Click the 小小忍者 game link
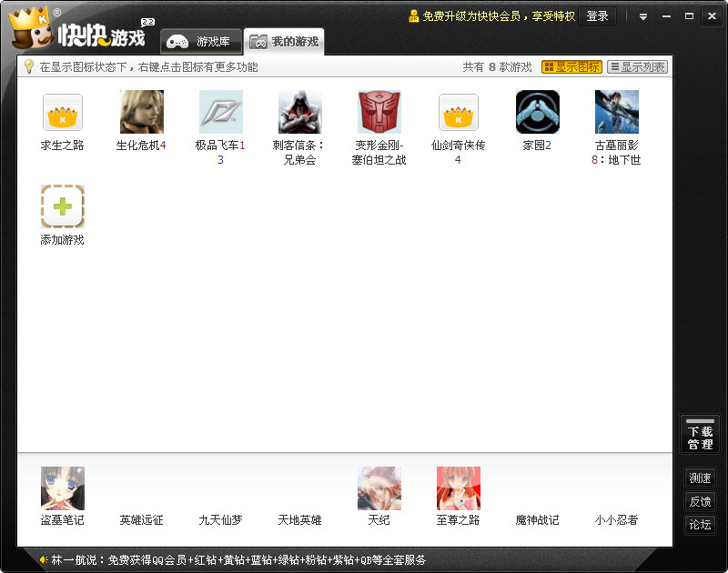The image size is (728, 573). click(x=617, y=520)
